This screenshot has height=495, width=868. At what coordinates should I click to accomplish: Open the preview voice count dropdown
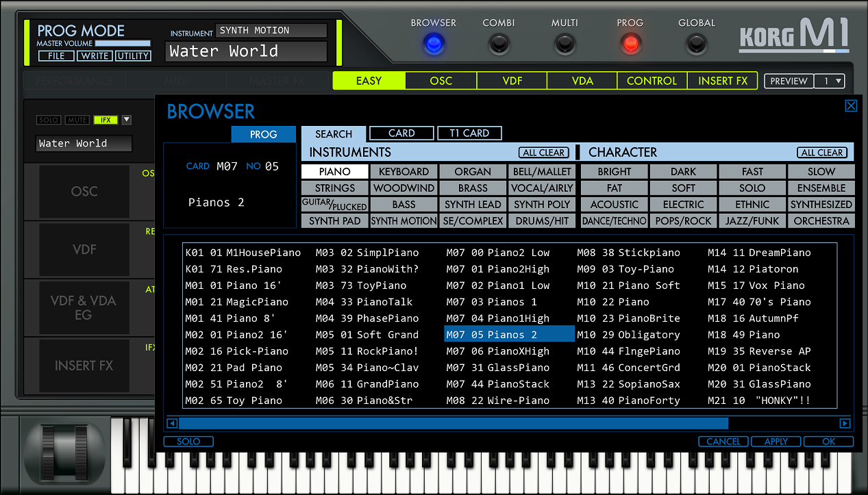829,81
